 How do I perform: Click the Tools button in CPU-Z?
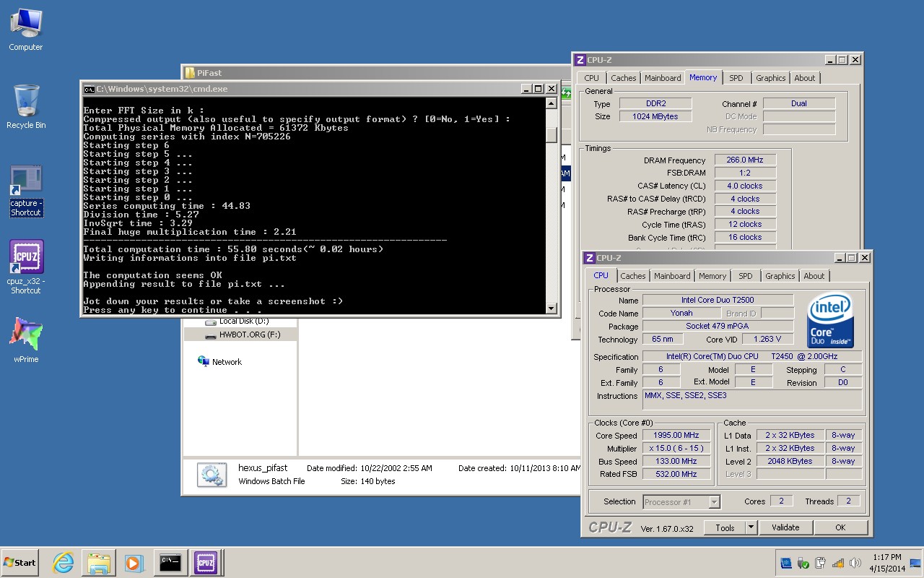[725, 527]
